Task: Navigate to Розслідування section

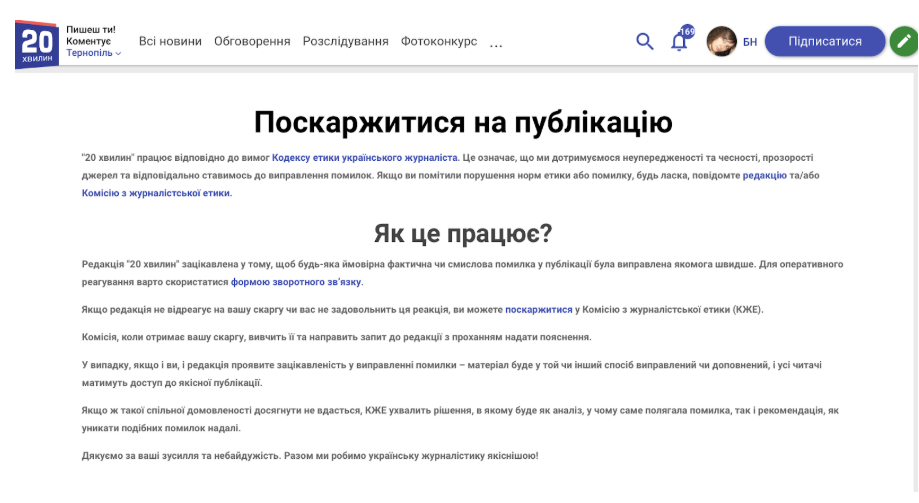Action: (345, 41)
